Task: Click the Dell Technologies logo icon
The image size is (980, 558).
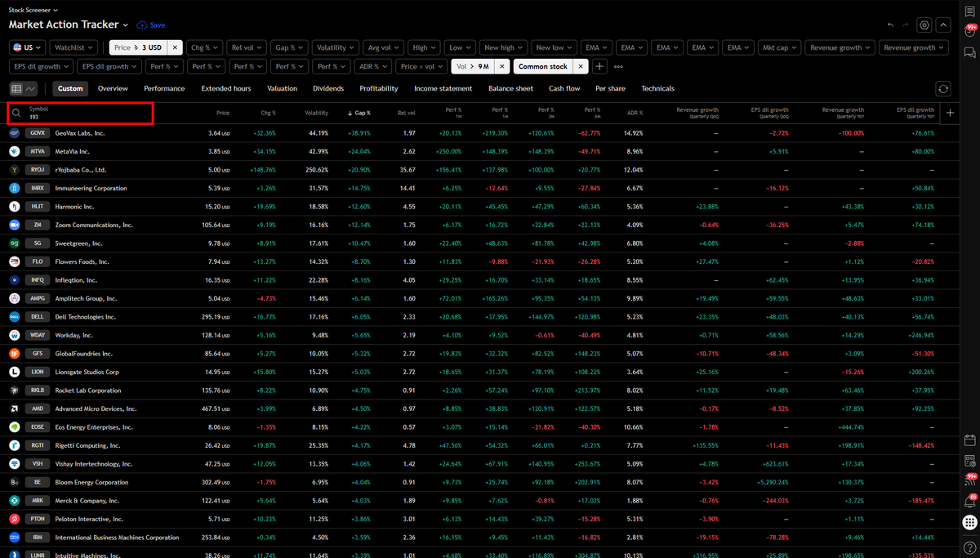Action: [x=15, y=317]
